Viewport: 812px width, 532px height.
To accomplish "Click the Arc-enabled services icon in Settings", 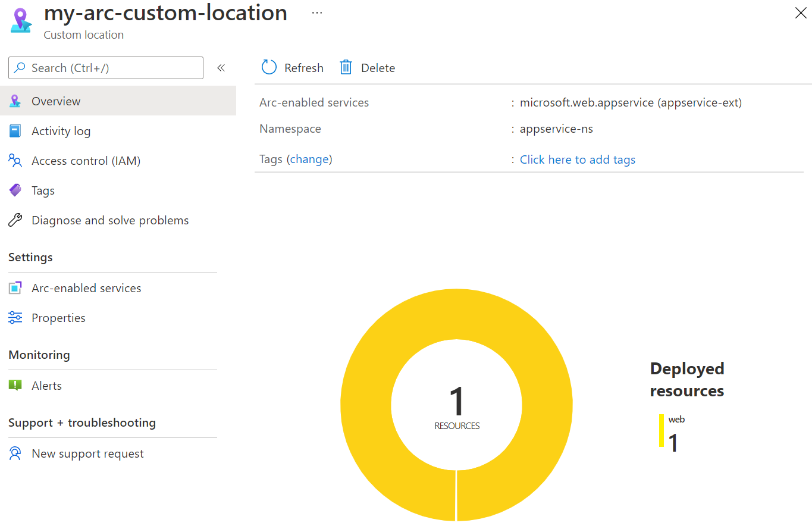I will (x=15, y=288).
